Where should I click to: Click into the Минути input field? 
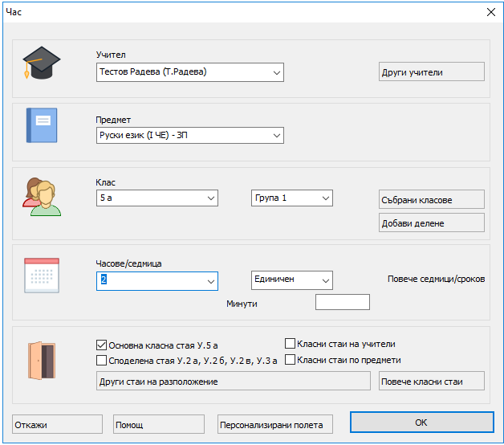tap(343, 302)
